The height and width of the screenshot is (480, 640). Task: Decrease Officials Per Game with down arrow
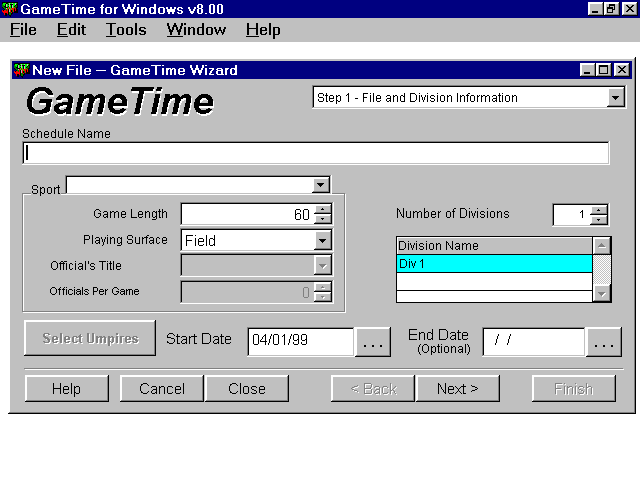pyautogui.click(x=323, y=297)
